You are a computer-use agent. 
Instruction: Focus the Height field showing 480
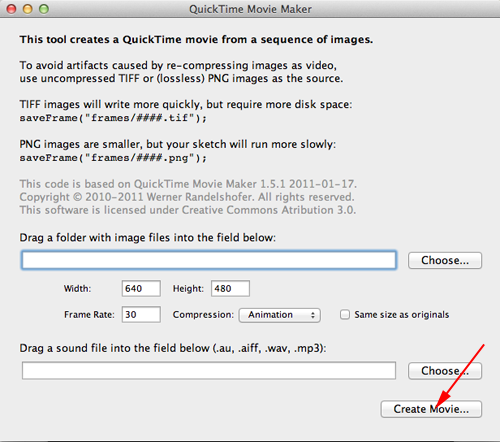coord(230,288)
